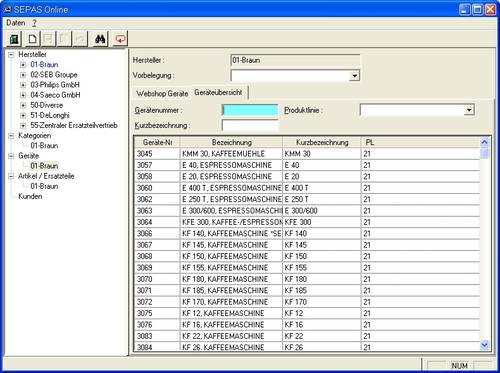The image size is (500, 373).
Task: Select 50-Diverse in the tree
Action: pyautogui.click(x=47, y=105)
